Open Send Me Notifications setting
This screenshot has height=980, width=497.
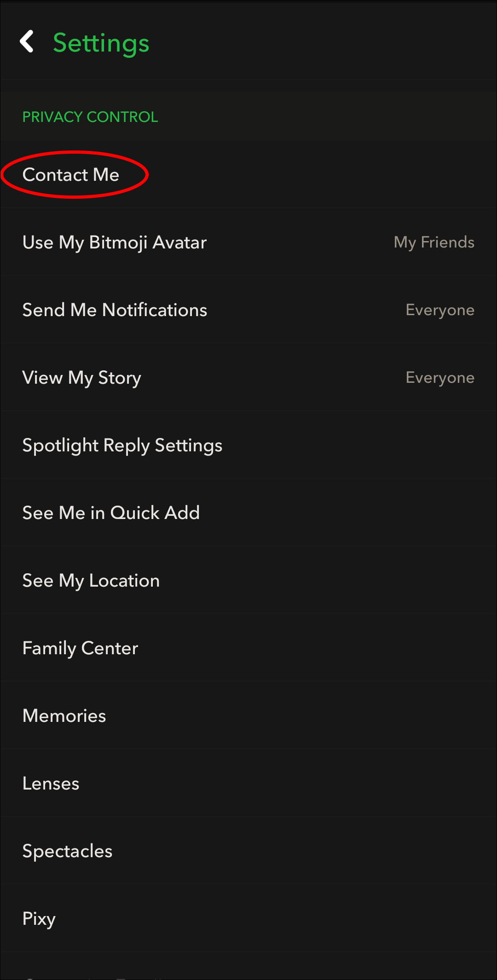pos(115,310)
